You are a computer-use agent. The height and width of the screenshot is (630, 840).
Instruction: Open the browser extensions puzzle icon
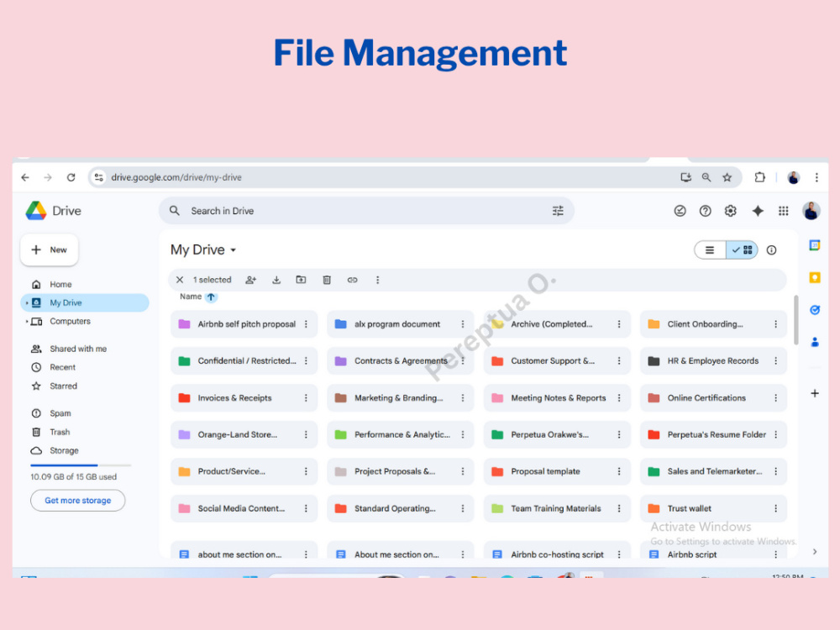pos(759,177)
